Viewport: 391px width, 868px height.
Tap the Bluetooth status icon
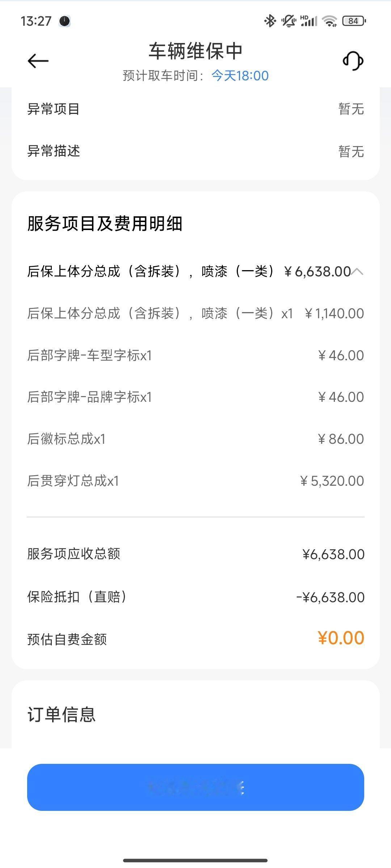pyautogui.click(x=270, y=21)
